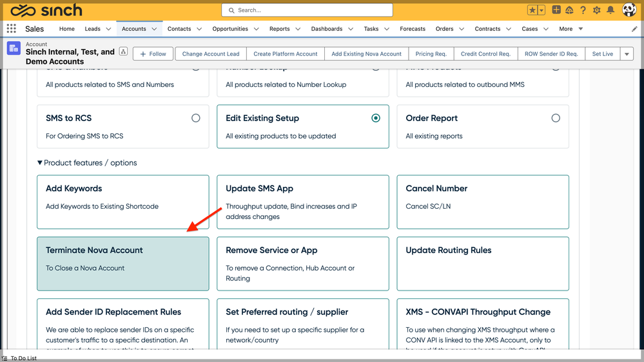This screenshot has height=362, width=644.
Task: Collapse the Product features / options section
Action: (40, 163)
